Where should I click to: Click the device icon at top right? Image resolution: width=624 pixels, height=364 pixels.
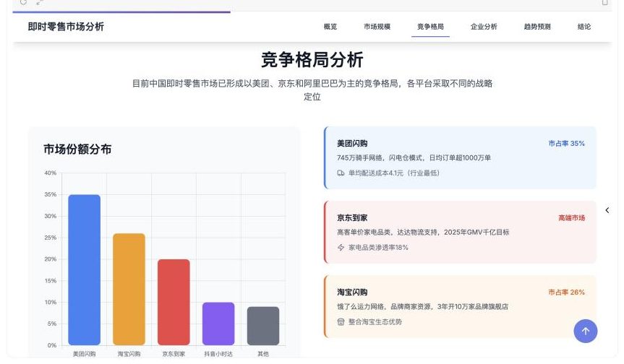point(604,3)
